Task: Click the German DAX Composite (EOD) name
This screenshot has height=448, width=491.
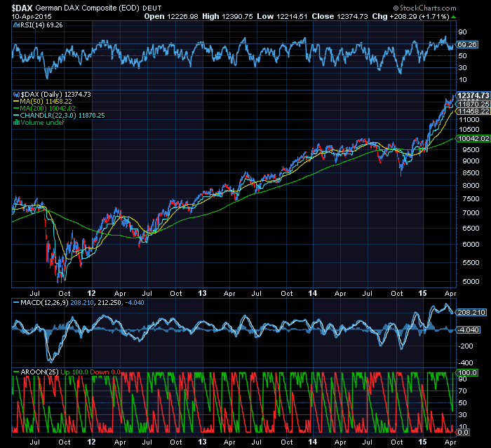Action: 88,8
